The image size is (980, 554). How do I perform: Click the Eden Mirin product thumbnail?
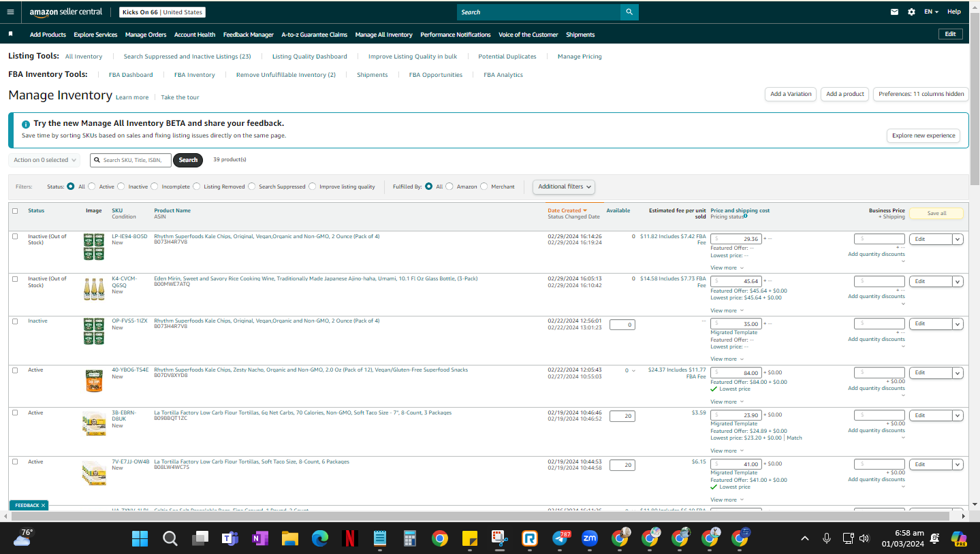pos(94,289)
